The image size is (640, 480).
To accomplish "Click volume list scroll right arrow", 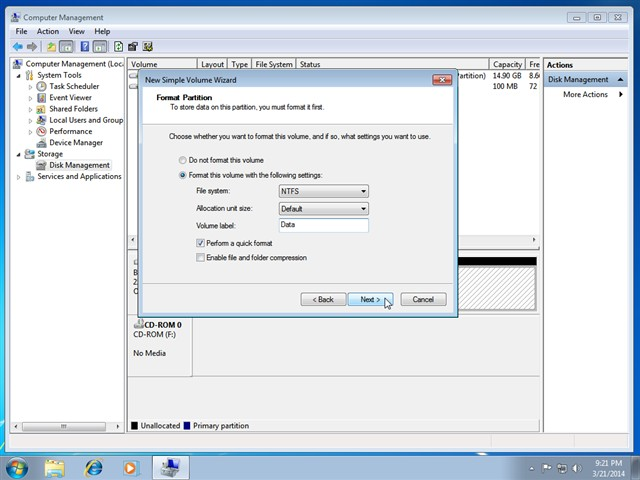I will [534, 240].
